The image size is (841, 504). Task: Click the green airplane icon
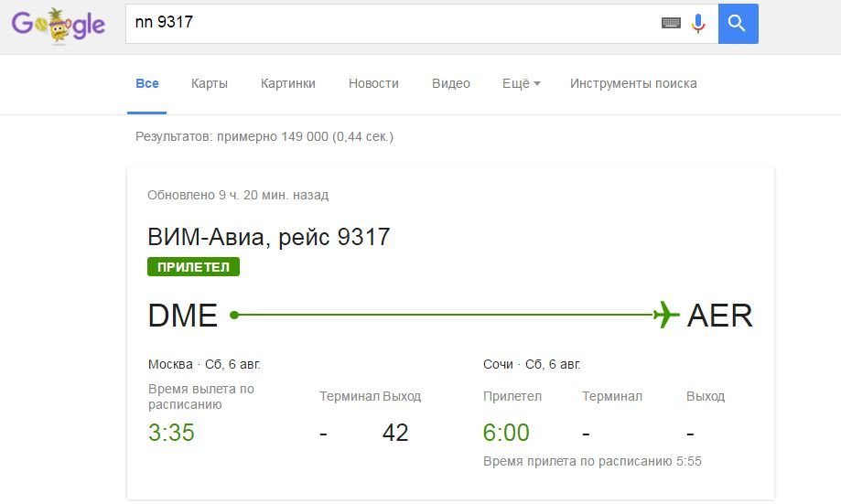pyautogui.click(x=666, y=315)
